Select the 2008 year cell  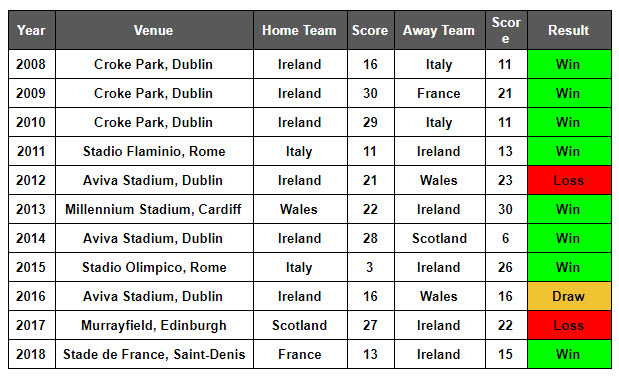point(32,64)
